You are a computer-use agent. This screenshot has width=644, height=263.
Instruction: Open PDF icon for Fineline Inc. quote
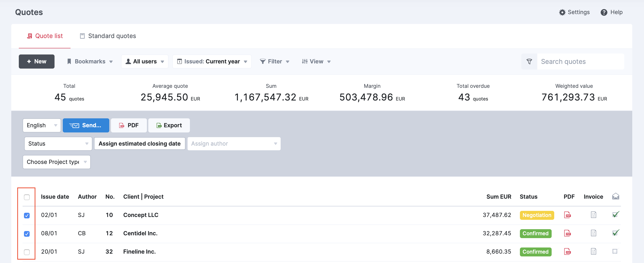567,251
